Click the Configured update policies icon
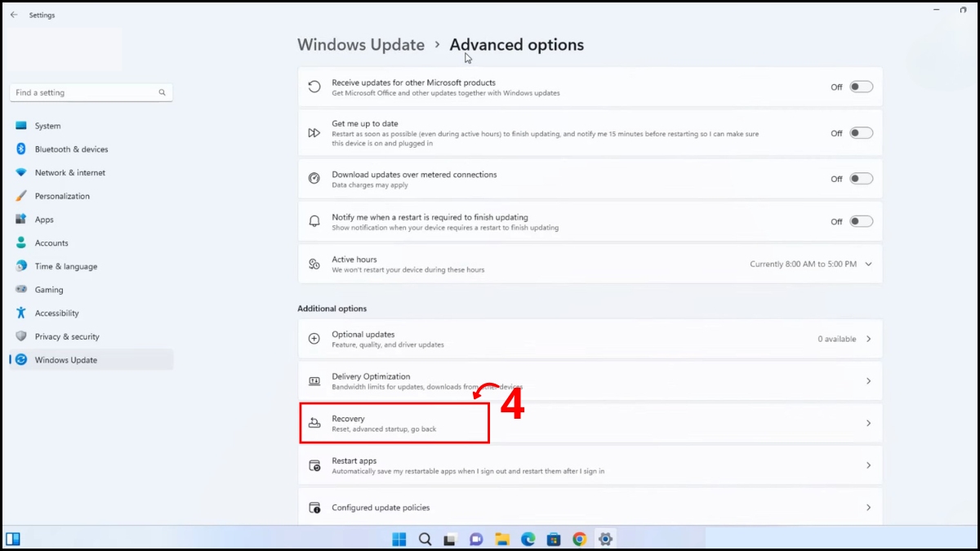The width and height of the screenshot is (980, 551). click(314, 508)
